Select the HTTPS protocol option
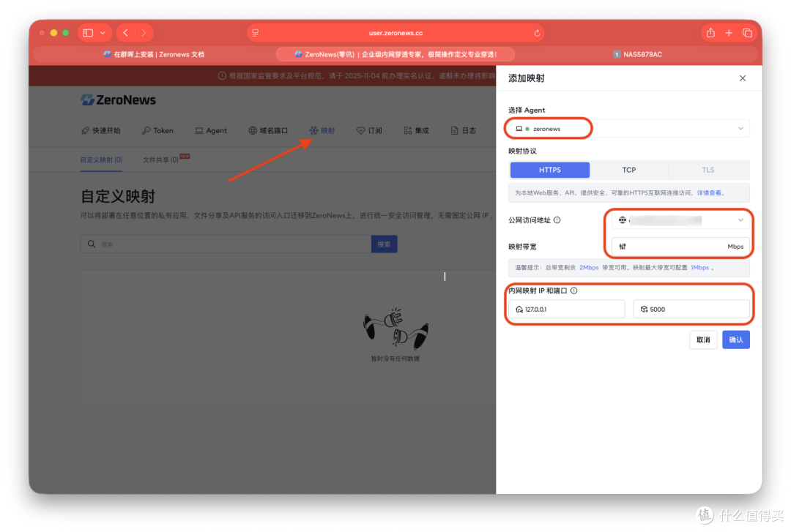This screenshot has width=791, height=532. click(550, 170)
